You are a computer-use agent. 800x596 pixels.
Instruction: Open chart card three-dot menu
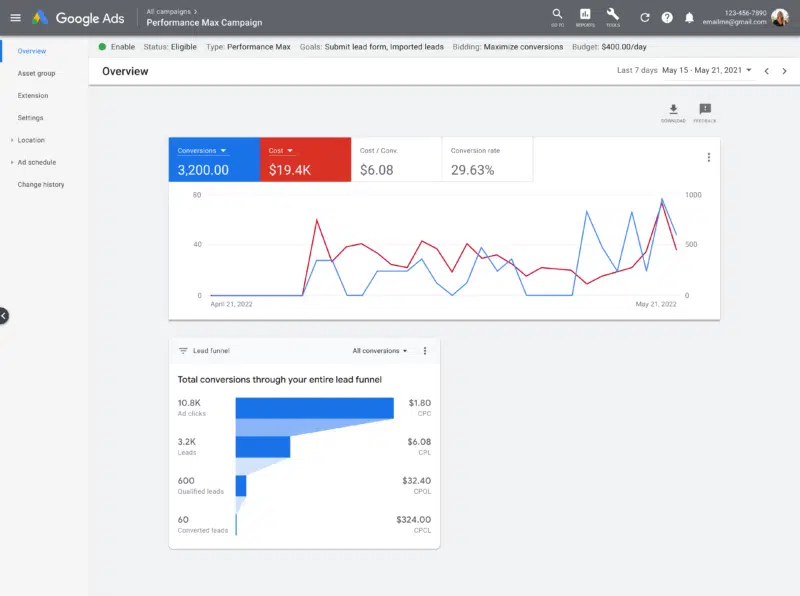click(x=708, y=157)
